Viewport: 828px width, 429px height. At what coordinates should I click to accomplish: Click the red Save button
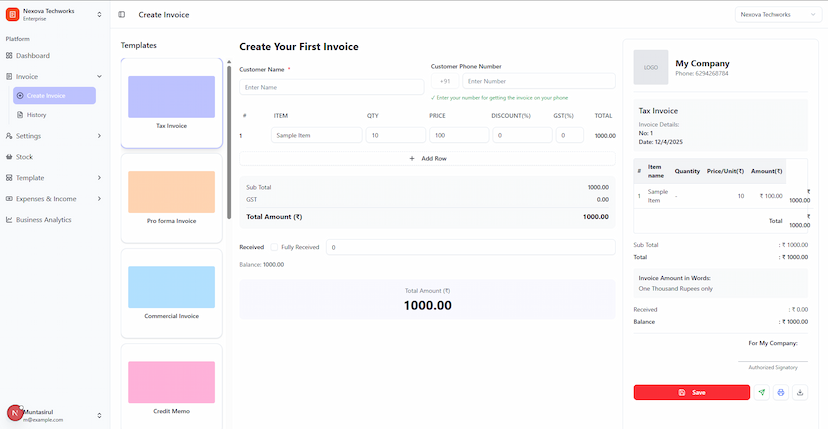pos(691,392)
